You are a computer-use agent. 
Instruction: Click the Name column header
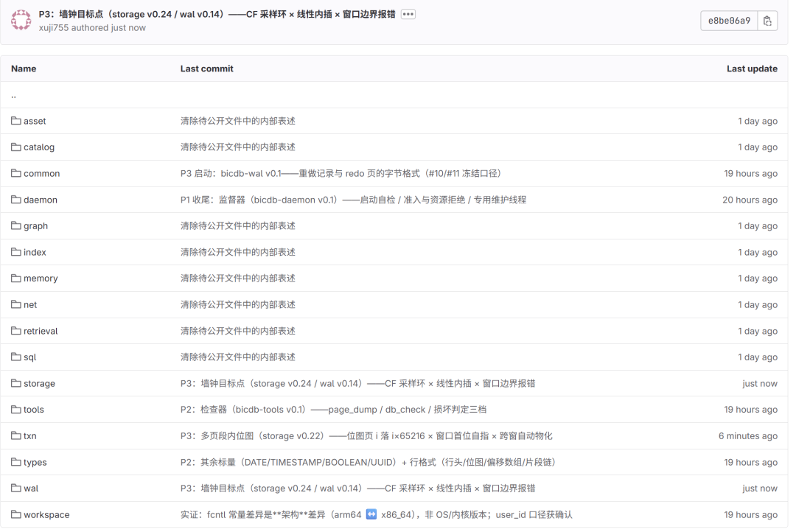pos(24,69)
